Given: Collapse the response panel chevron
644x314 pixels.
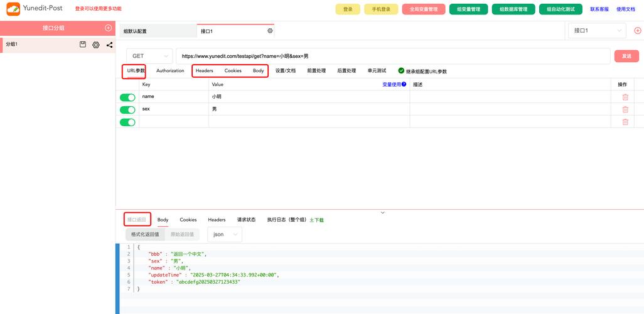Looking at the screenshot, I should pos(383,212).
